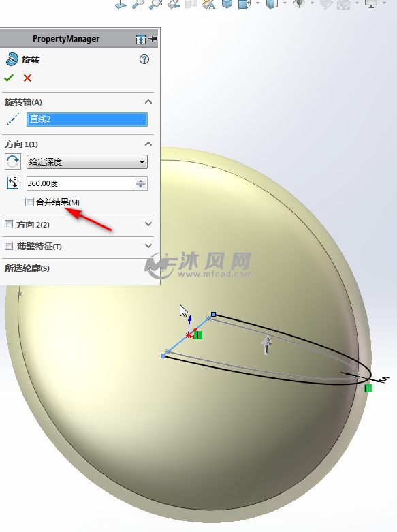The width and height of the screenshot is (397, 532).
Task: Enable the 合并结果(M) checkbox
Action: [x=29, y=202]
